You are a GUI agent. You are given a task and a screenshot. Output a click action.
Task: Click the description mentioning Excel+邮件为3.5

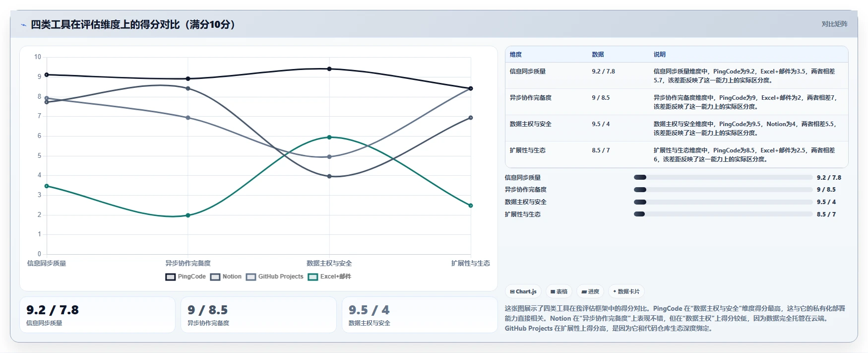click(x=744, y=76)
